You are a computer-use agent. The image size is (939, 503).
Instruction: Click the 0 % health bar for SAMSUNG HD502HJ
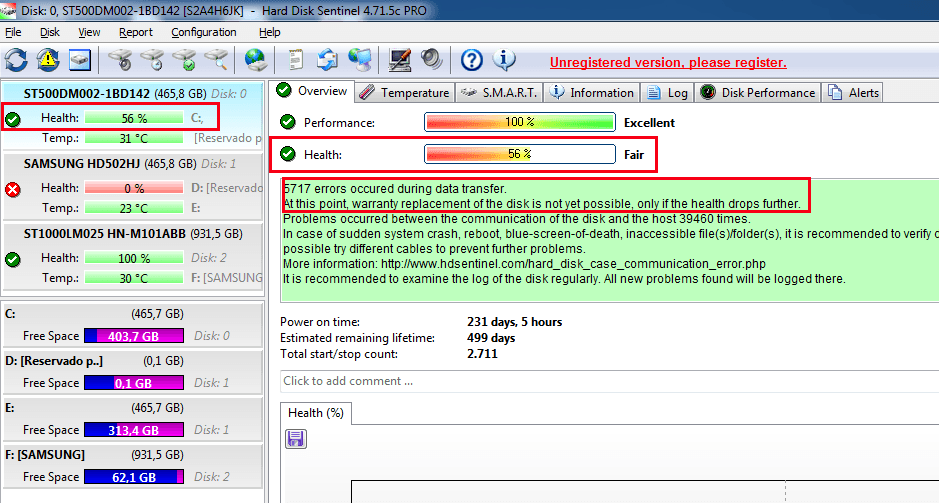point(134,188)
